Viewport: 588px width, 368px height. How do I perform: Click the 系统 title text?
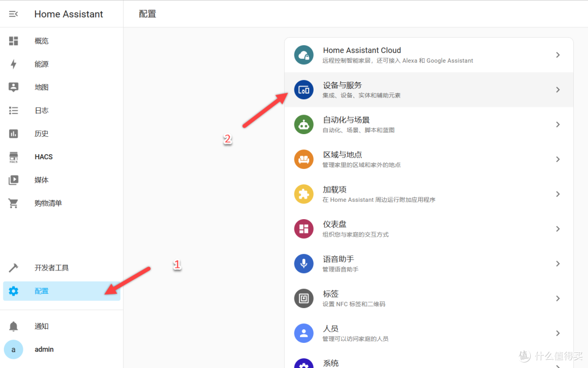pyautogui.click(x=331, y=363)
